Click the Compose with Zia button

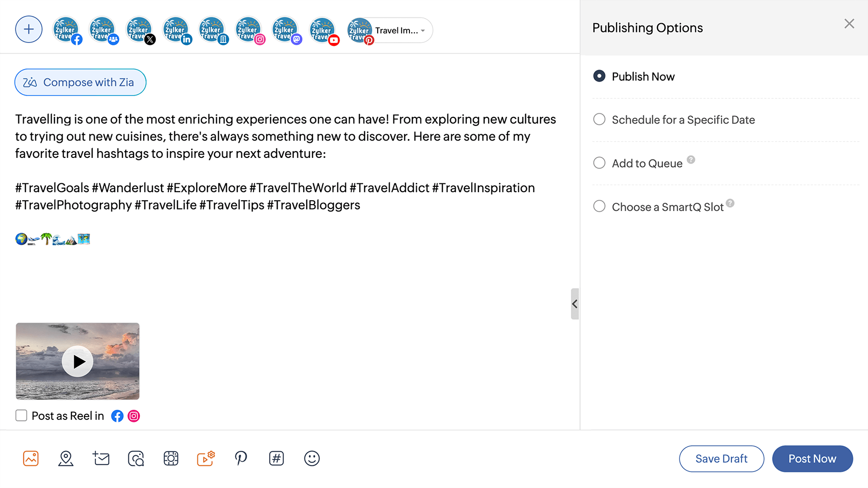[x=81, y=83]
